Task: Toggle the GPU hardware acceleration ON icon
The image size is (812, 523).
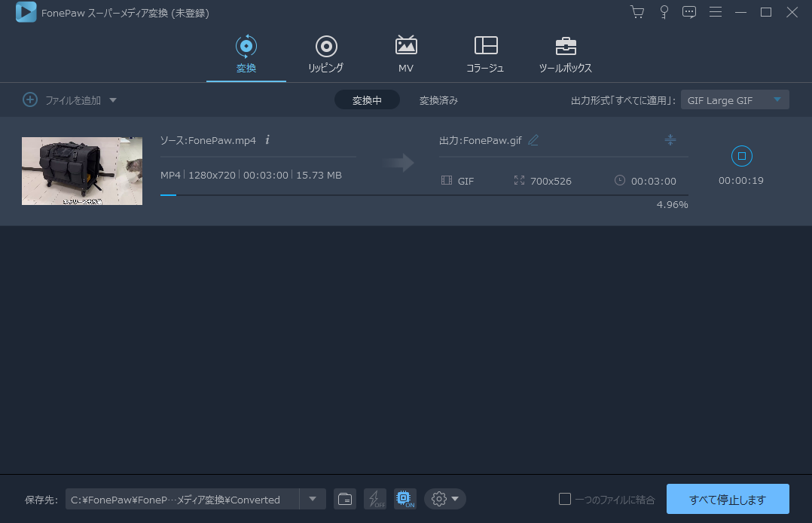Action: pos(405,499)
